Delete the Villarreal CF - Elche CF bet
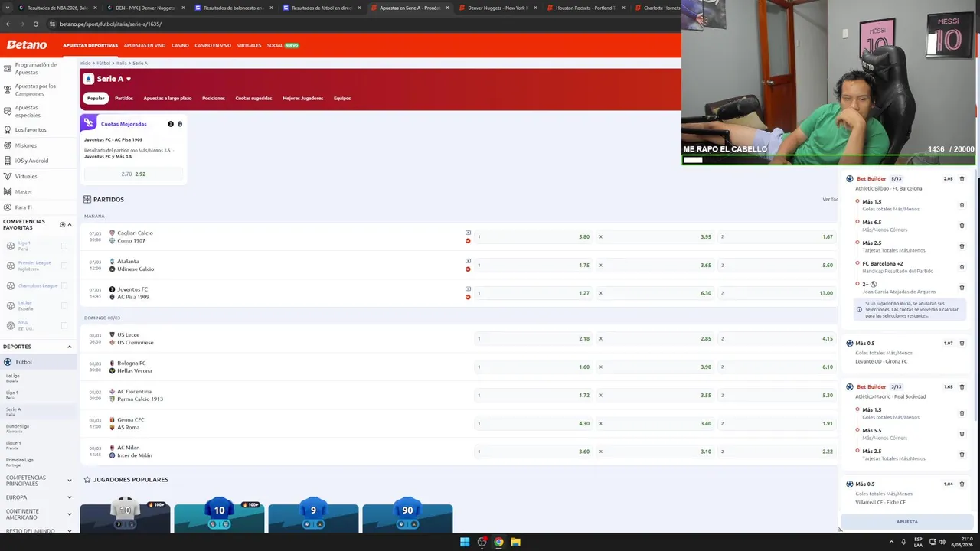980x551 pixels. (x=962, y=484)
